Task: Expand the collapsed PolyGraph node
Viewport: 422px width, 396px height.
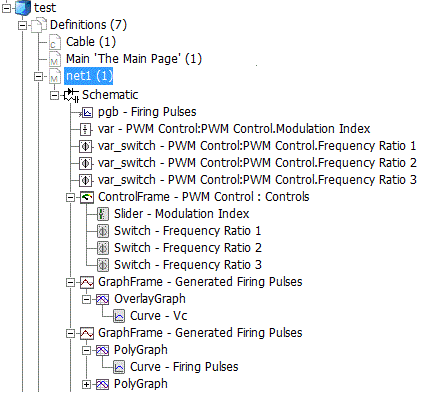Action: pos(86,385)
